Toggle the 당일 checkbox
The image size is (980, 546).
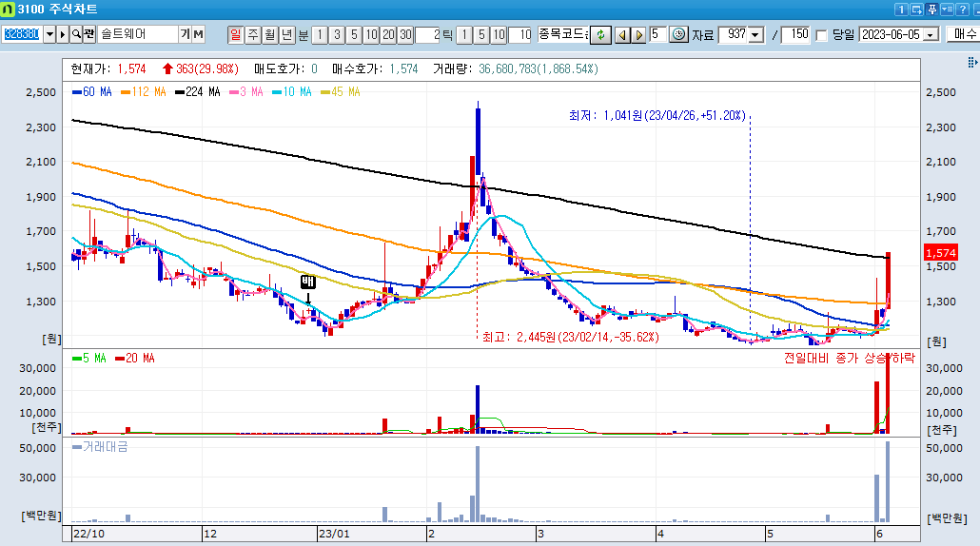[x=822, y=35]
